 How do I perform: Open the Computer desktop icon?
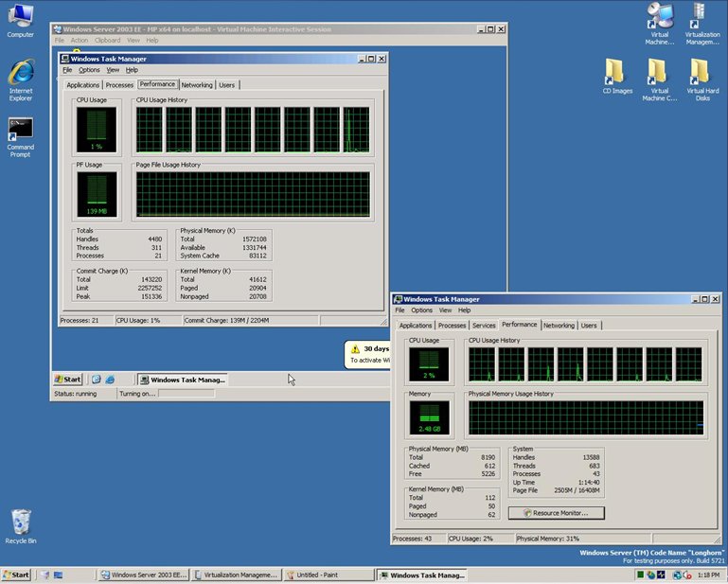click(x=21, y=20)
